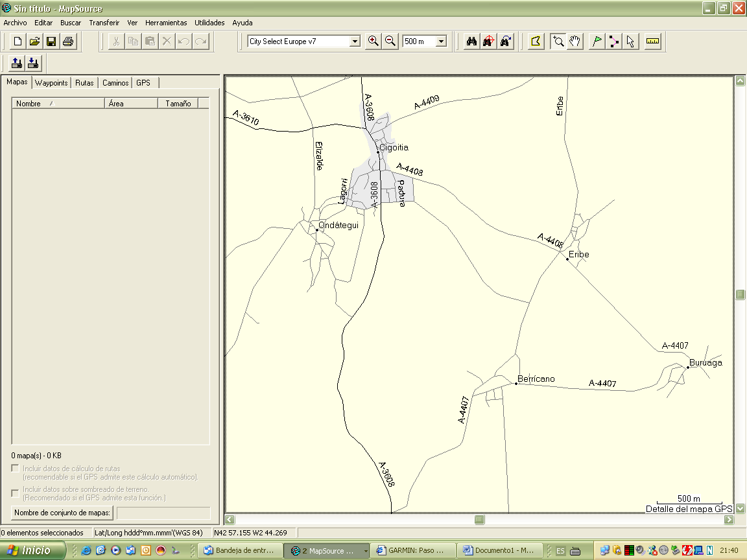Screen dimensions: 747x560
Task: Click 'Nombre de conjunto de mapas' button
Action: click(x=62, y=513)
